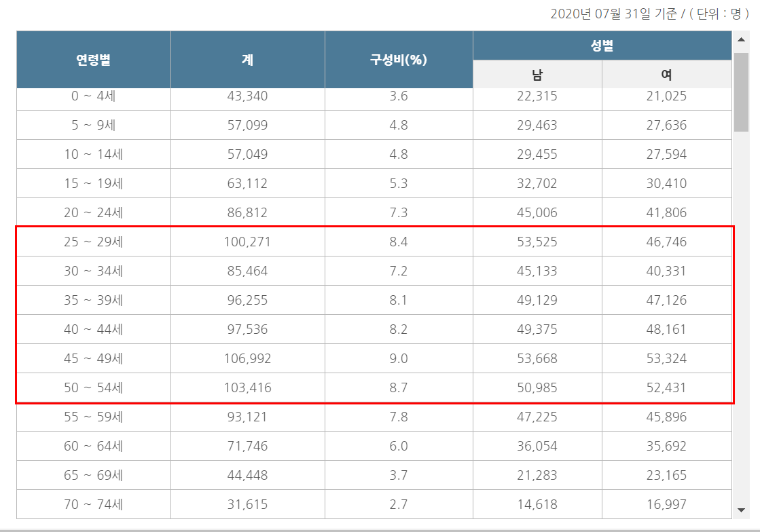Click the 남 sub-header
The height and width of the screenshot is (532, 760).
[x=537, y=75]
